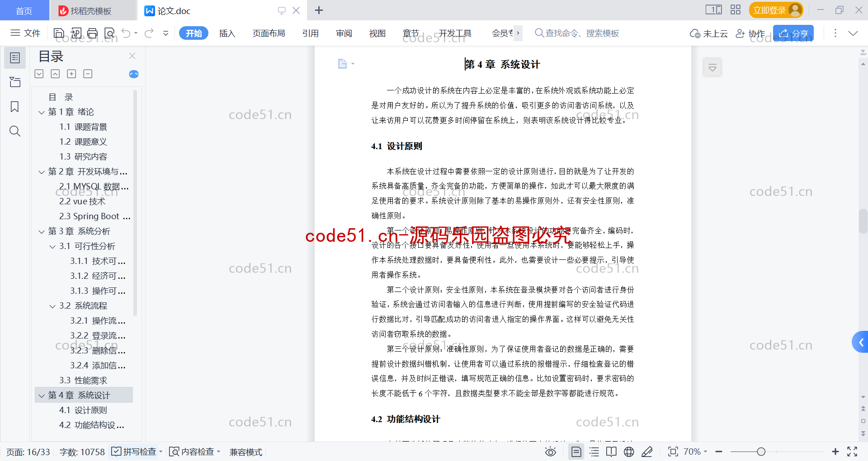Click the minus level icon in 目录 panel
The width and height of the screenshot is (868, 461).
click(88, 74)
